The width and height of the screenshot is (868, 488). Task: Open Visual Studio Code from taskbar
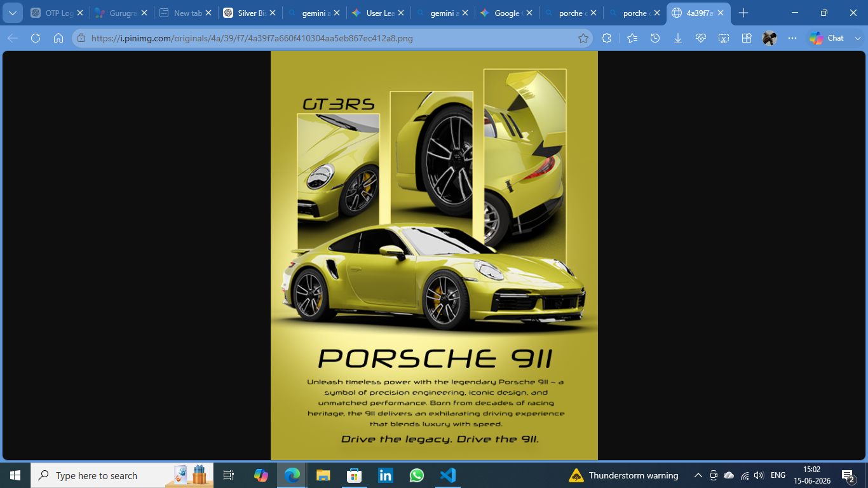pos(447,475)
